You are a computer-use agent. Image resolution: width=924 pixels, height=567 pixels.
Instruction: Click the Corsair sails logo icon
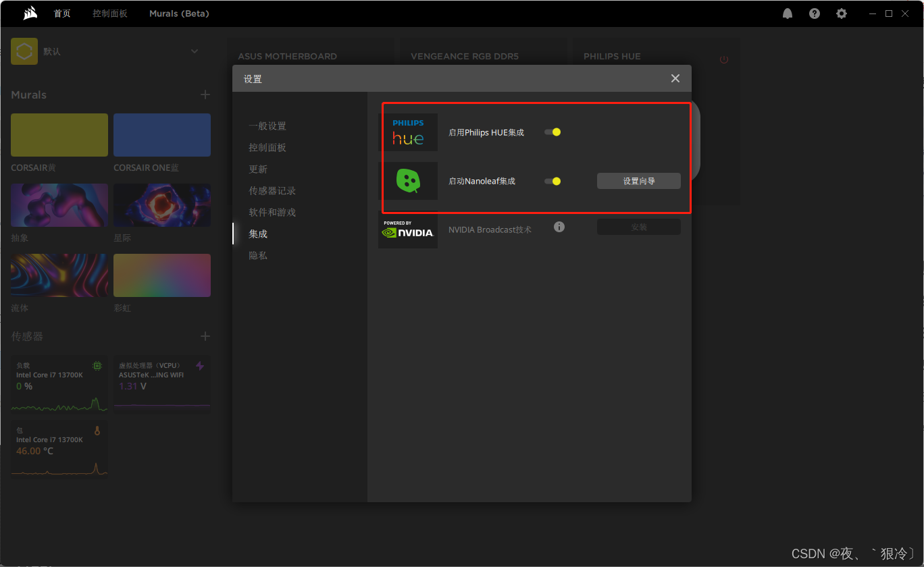point(30,13)
